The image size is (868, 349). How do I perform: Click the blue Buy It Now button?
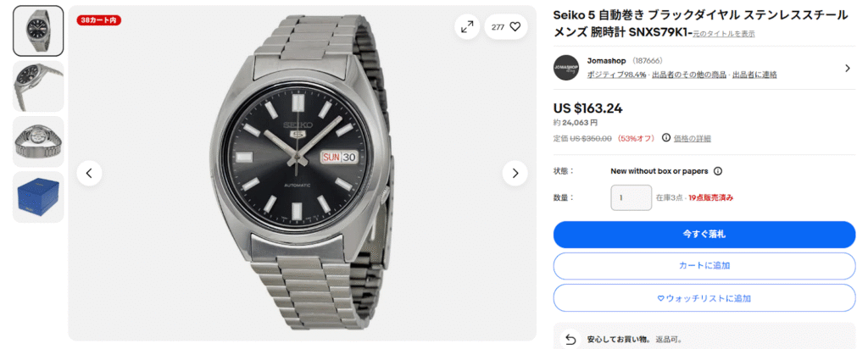(x=704, y=234)
